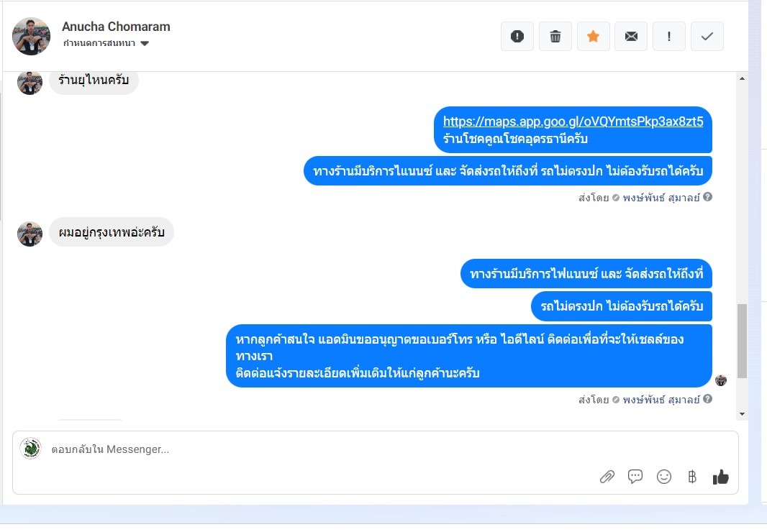Click Anucha Chomaram's header profile picture
Viewport: 767px width, 532px height.
click(32, 36)
